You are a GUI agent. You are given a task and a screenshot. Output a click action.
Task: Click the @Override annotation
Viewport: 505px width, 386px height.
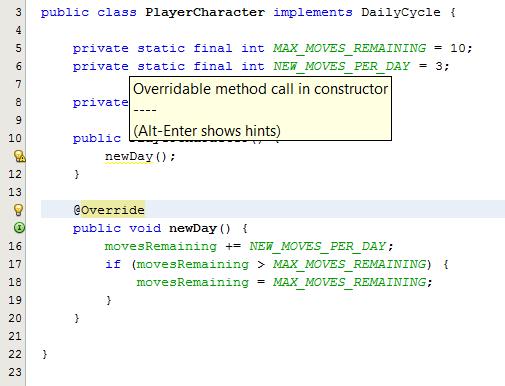pyautogui.click(x=109, y=210)
